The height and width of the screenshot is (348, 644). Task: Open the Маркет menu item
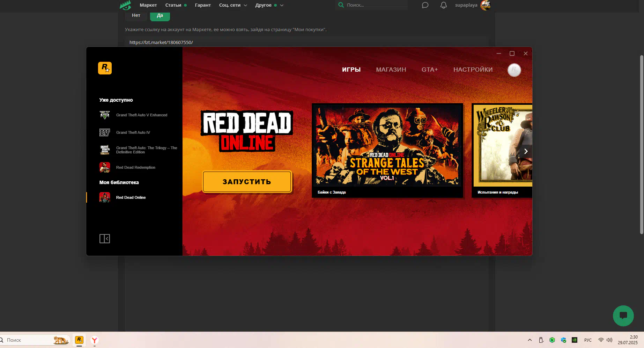pos(148,5)
